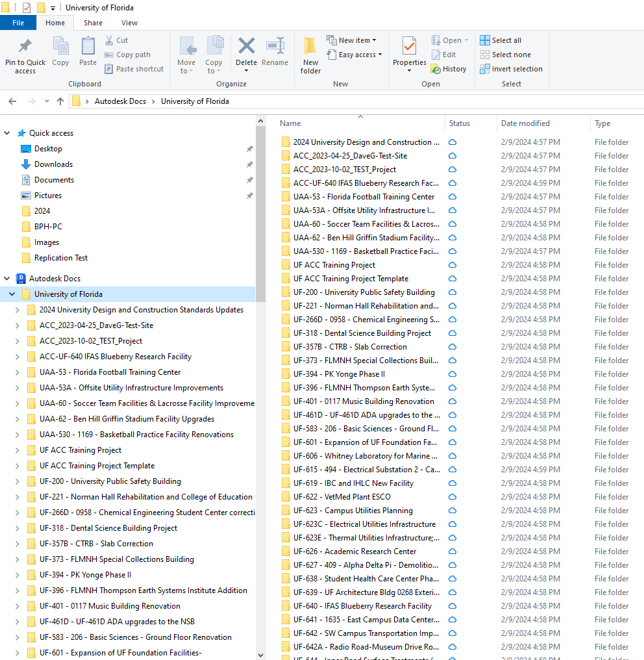This screenshot has height=660, width=644.
Task: Go back with the Back arrow
Action: [x=12, y=101]
